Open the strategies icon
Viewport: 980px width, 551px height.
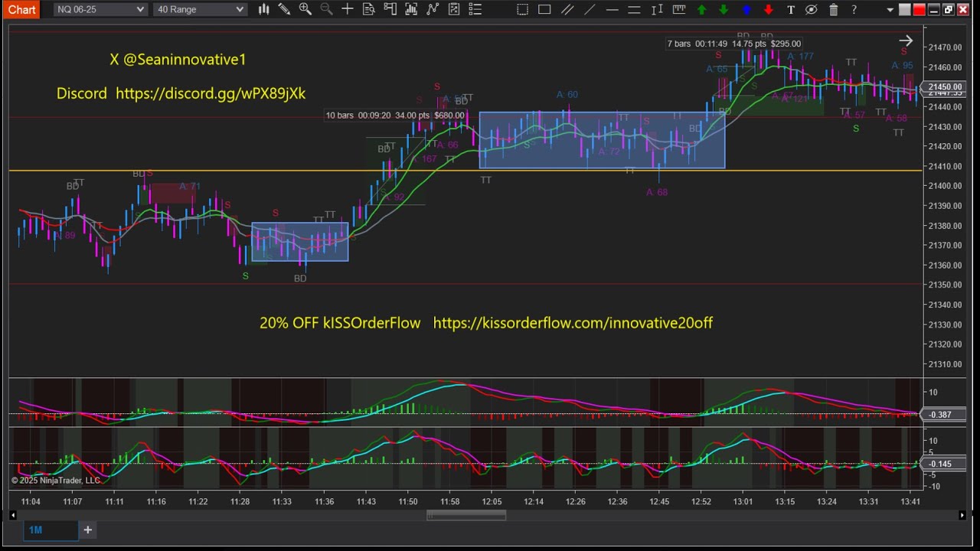[454, 9]
